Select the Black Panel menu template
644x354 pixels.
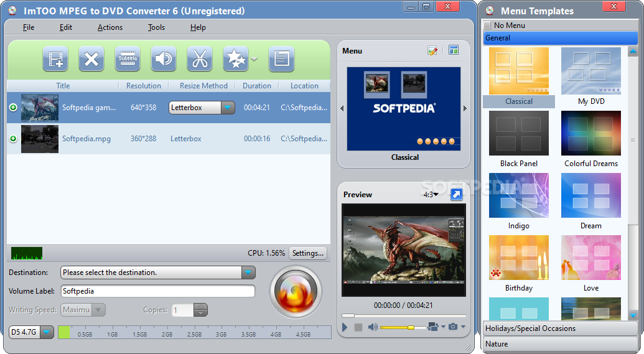519,139
